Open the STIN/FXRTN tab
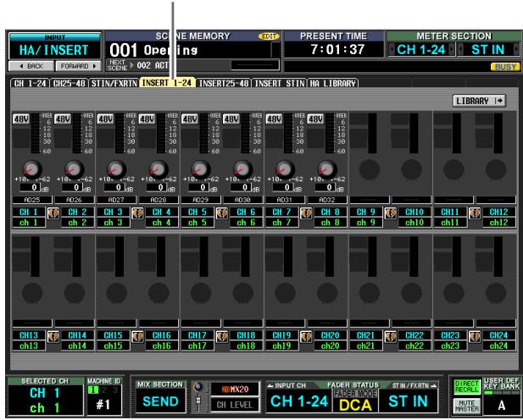 coord(114,83)
